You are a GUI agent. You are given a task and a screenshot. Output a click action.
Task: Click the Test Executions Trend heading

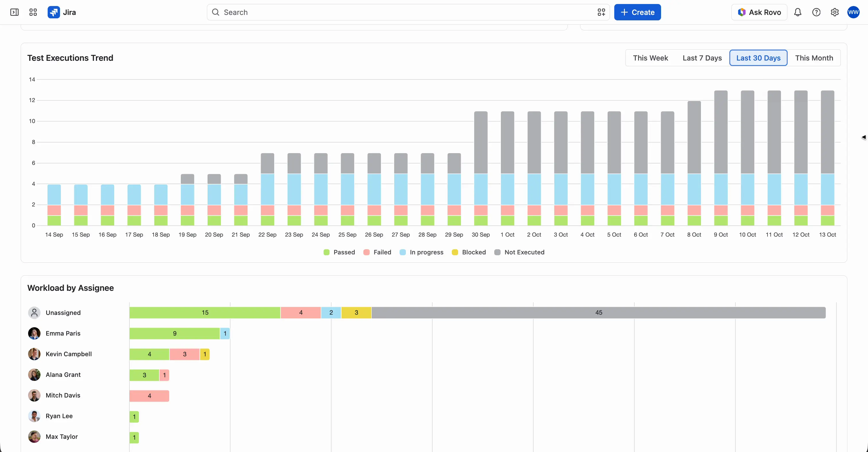(70, 58)
